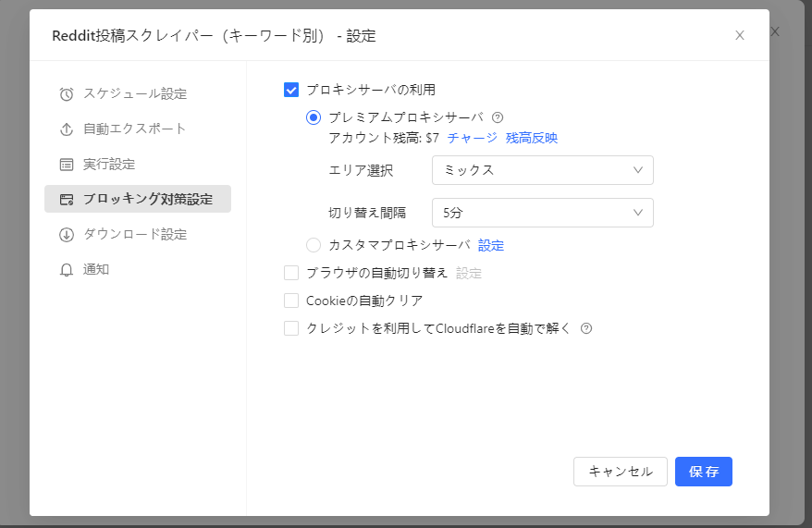
Task: Expand the 切り替え間隔 dropdown
Action: point(542,213)
